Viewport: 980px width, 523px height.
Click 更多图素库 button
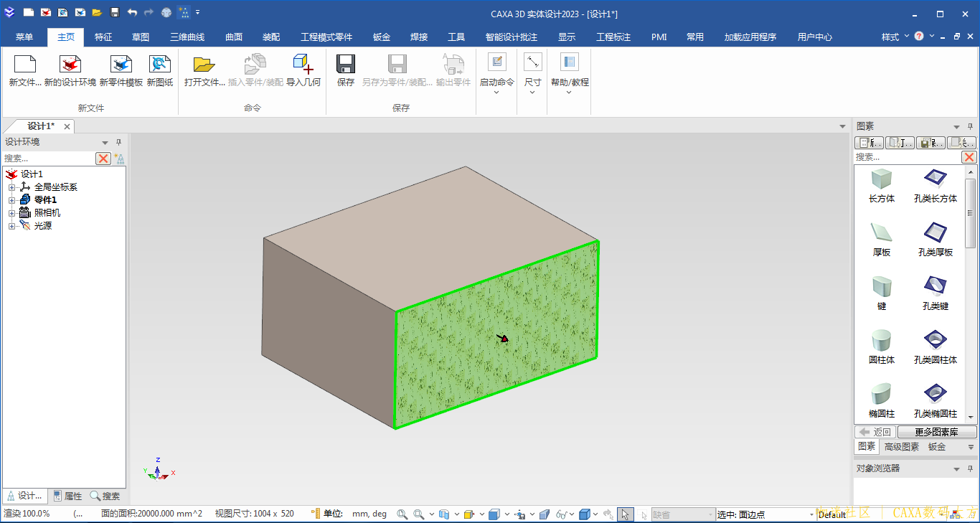937,432
